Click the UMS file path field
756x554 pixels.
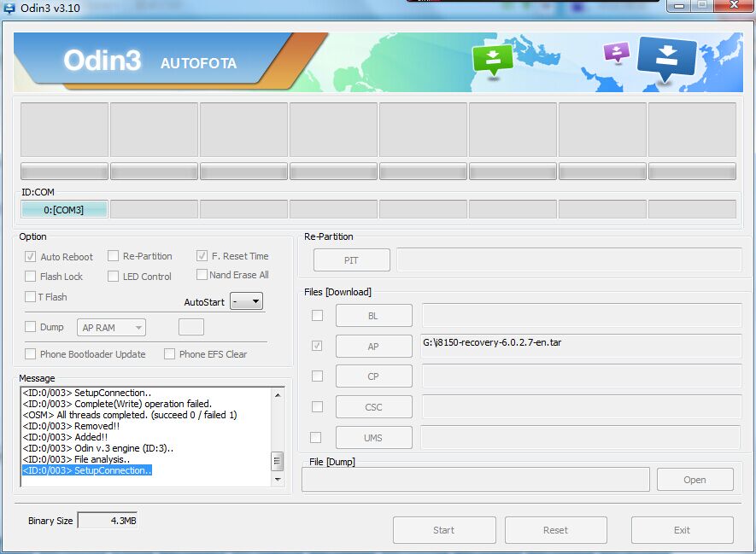click(581, 437)
